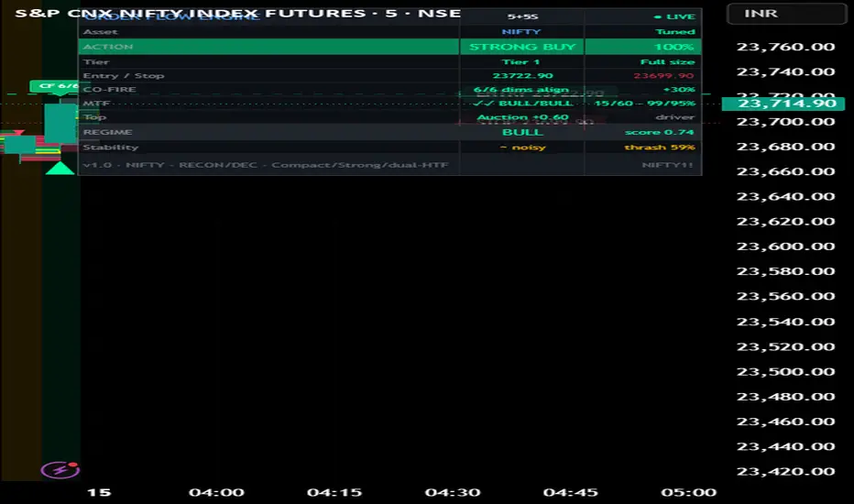Click the green up-triangle buy signal

pos(60,169)
